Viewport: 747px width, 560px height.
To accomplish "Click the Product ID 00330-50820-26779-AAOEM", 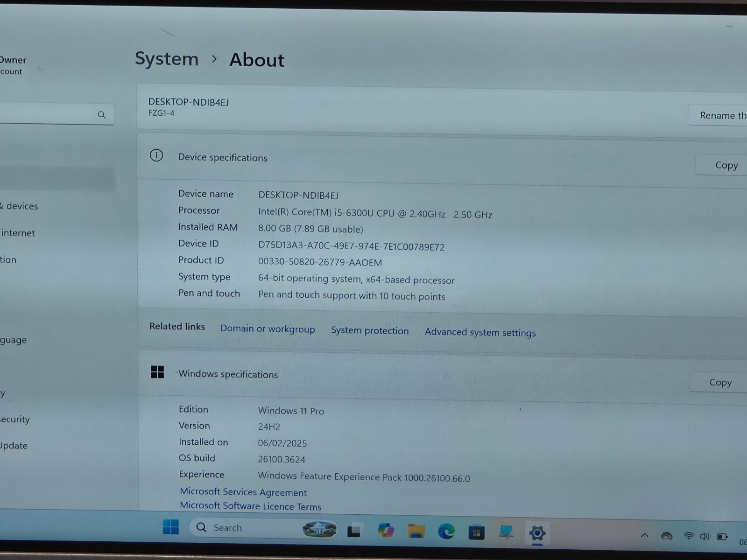I will point(320,262).
